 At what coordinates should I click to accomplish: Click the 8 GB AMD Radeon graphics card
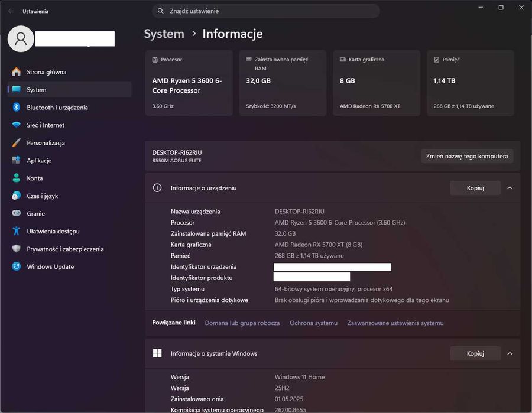coord(377,83)
